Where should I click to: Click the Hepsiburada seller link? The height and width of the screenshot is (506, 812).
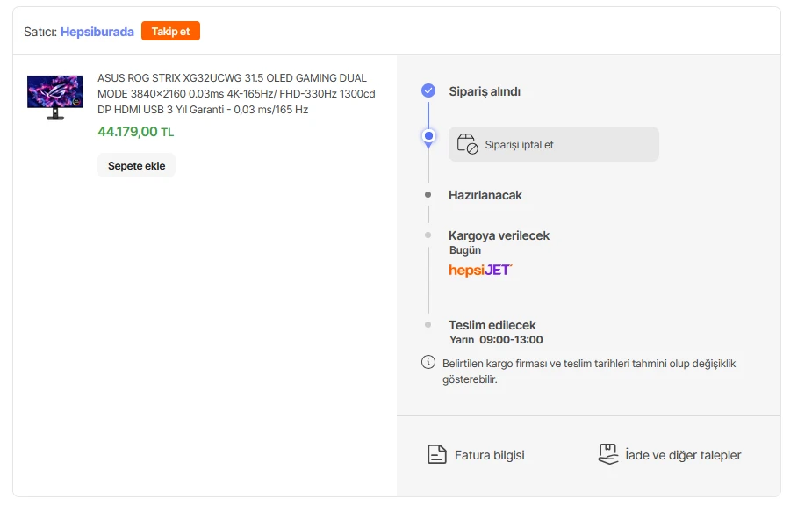(x=97, y=32)
